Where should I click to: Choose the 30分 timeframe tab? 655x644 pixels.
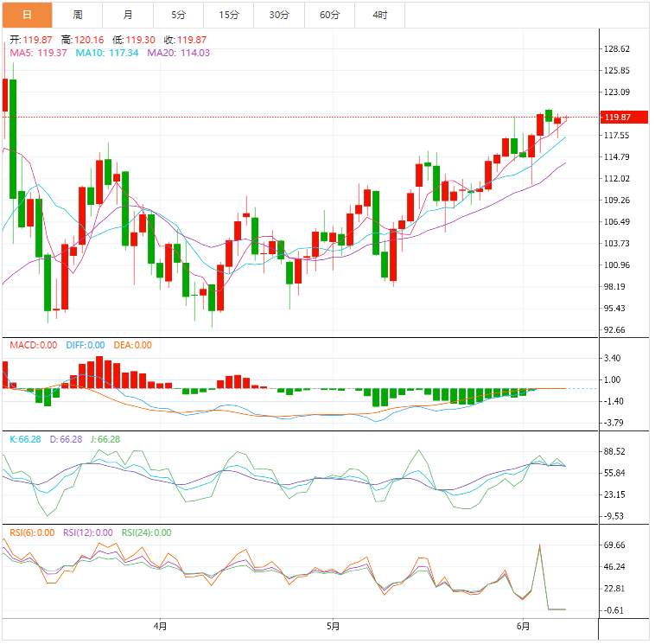pyautogui.click(x=279, y=15)
